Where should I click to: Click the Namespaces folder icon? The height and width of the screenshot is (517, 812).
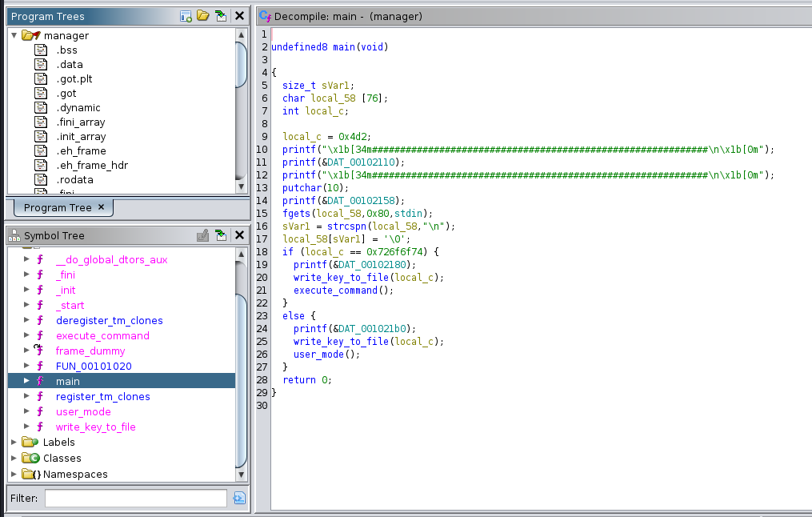31,474
